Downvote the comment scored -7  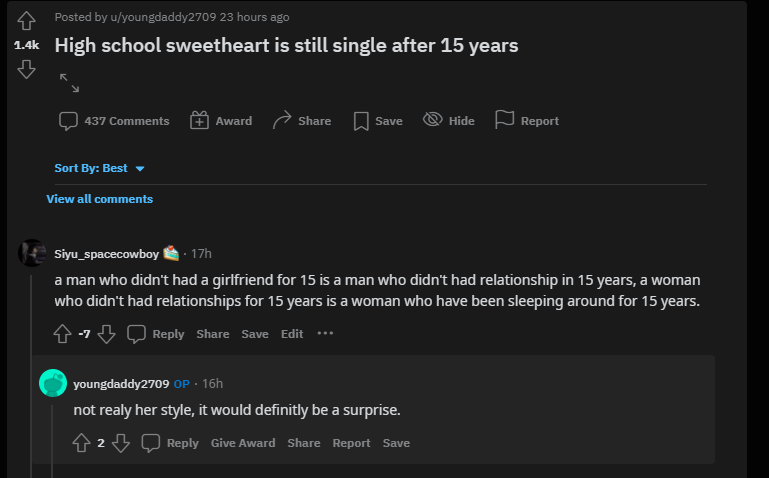[106, 334]
